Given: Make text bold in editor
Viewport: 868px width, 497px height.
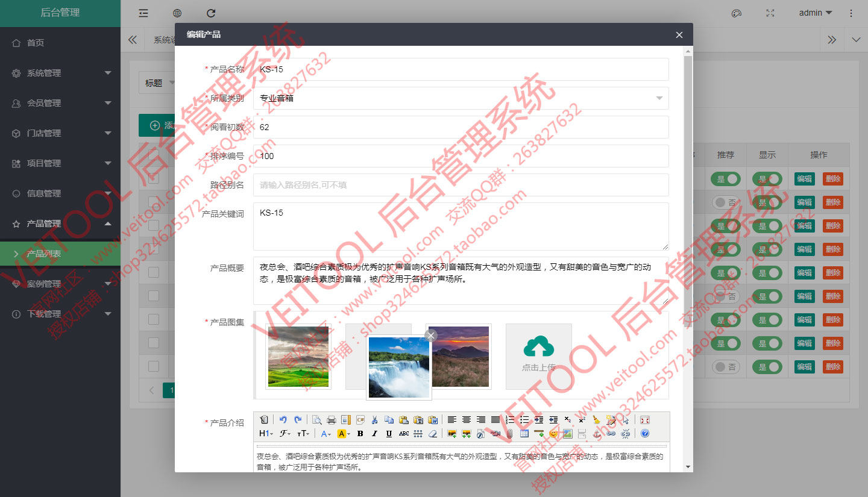Looking at the screenshot, I should pos(360,433).
